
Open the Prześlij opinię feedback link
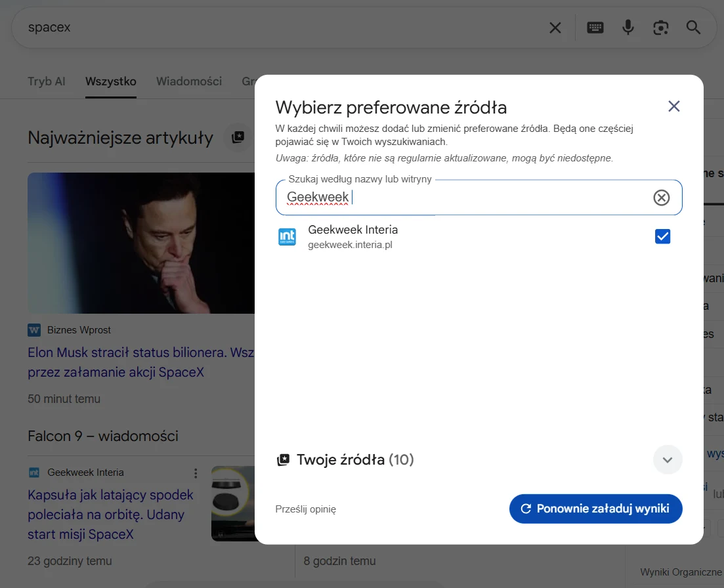coord(306,509)
